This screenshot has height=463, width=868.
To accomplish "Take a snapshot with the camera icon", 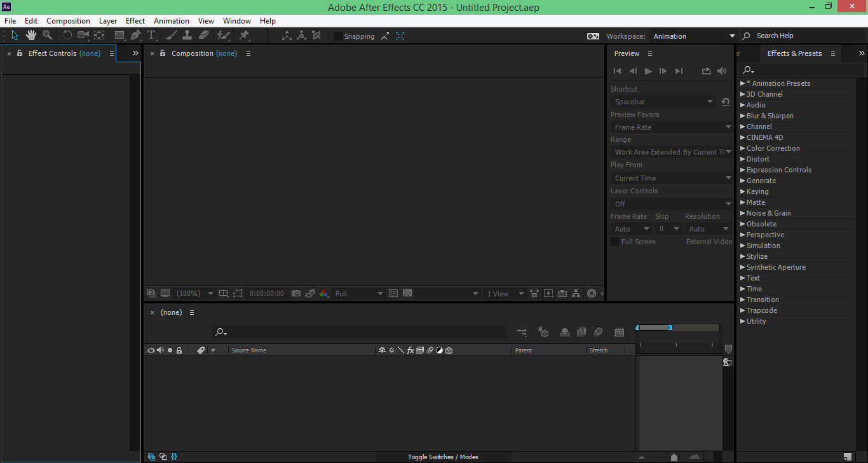I will coord(296,293).
